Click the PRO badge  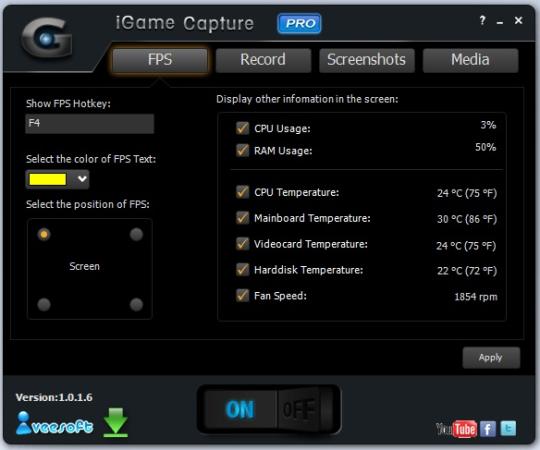pyautogui.click(x=299, y=23)
